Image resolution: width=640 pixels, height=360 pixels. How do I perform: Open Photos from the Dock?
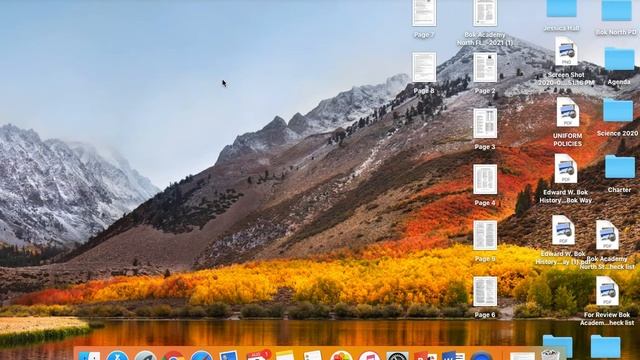[x=341, y=356]
